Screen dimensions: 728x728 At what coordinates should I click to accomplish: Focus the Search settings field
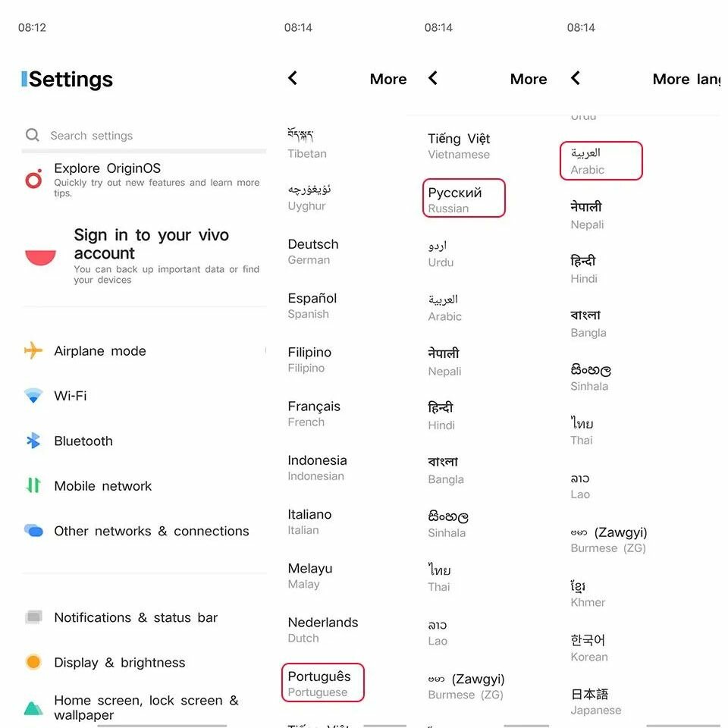(144, 136)
